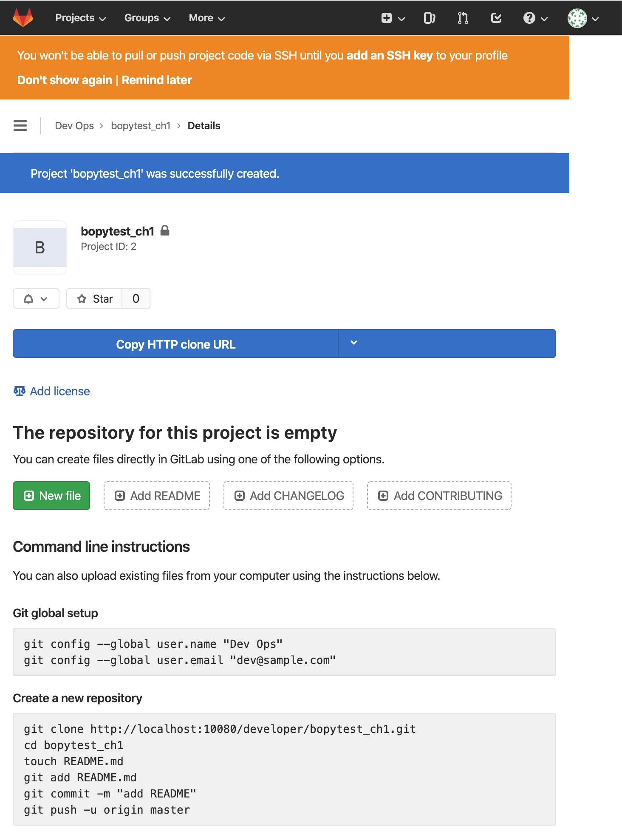Click the green New file button
This screenshot has height=840, width=622.
[x=51, y=496]
